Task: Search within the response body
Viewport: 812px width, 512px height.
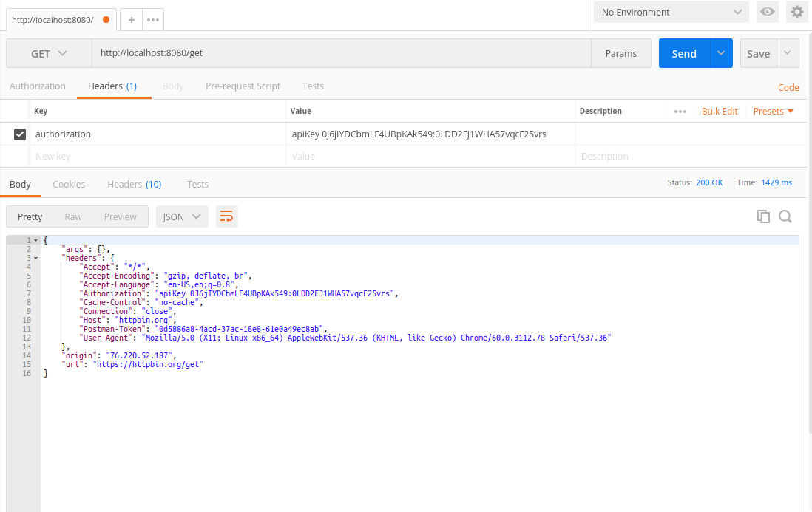Action: [x=785, y=216]
